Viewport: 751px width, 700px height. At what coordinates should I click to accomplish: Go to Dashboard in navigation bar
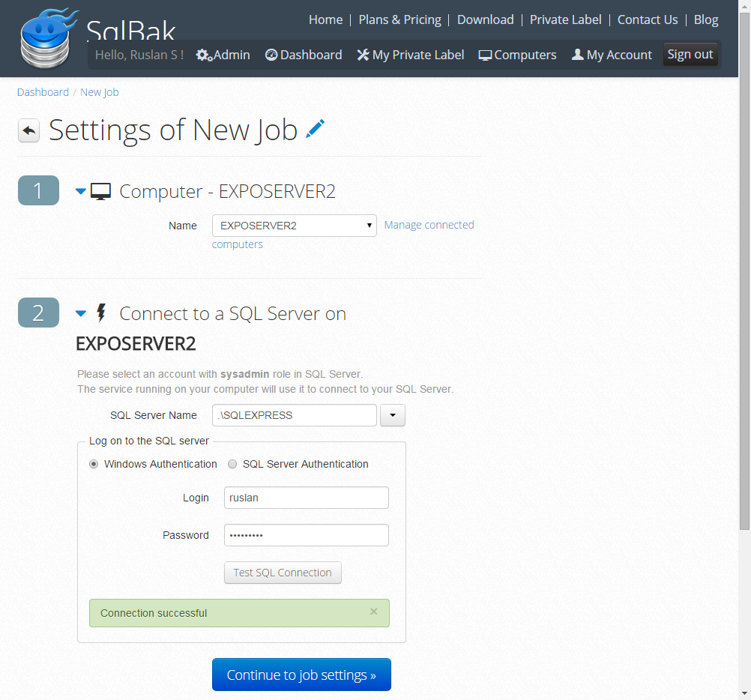[304, 55]
